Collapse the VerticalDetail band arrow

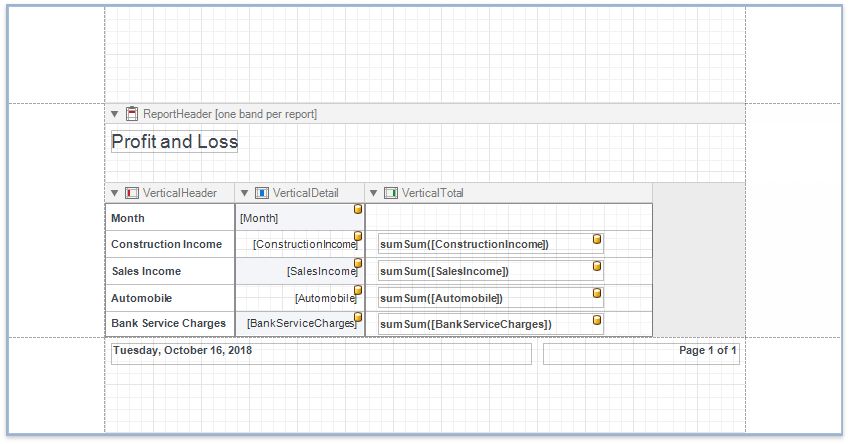coord(245,193)
